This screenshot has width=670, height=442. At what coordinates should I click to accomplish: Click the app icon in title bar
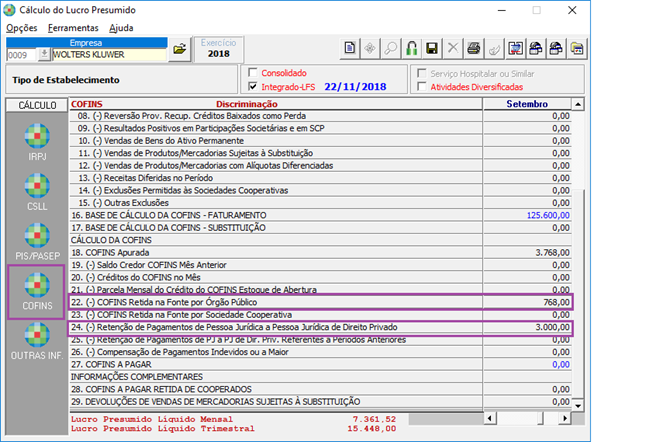point(9,10)
